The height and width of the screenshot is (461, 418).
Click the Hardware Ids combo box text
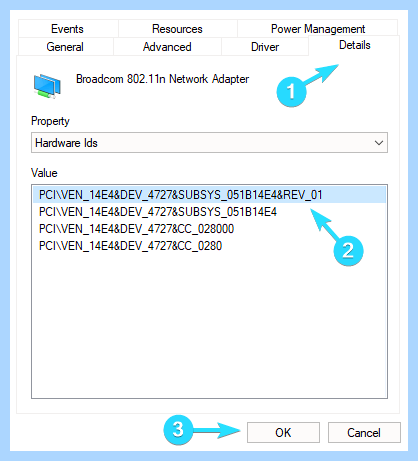[66, 143]
